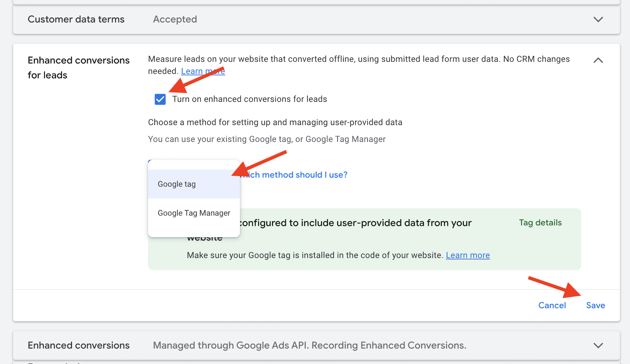Uncheck Turn on enhanced conversions for leads
630x364 pixels.
pos(160,99)
